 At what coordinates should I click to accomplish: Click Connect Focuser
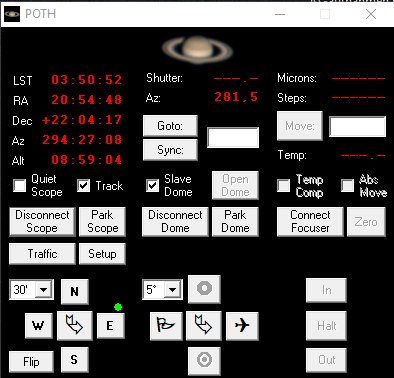click(x=310, y=222)
